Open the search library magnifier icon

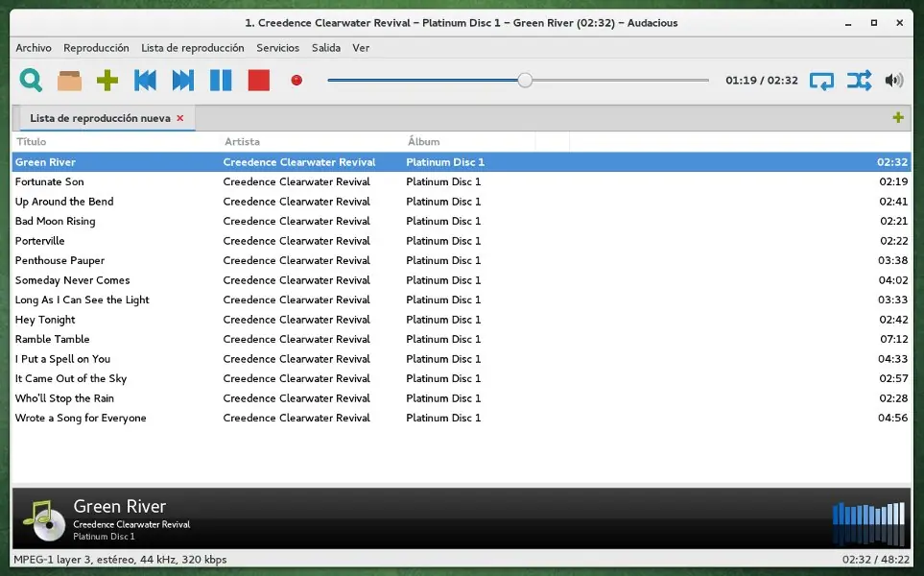(x=31, y=81)
